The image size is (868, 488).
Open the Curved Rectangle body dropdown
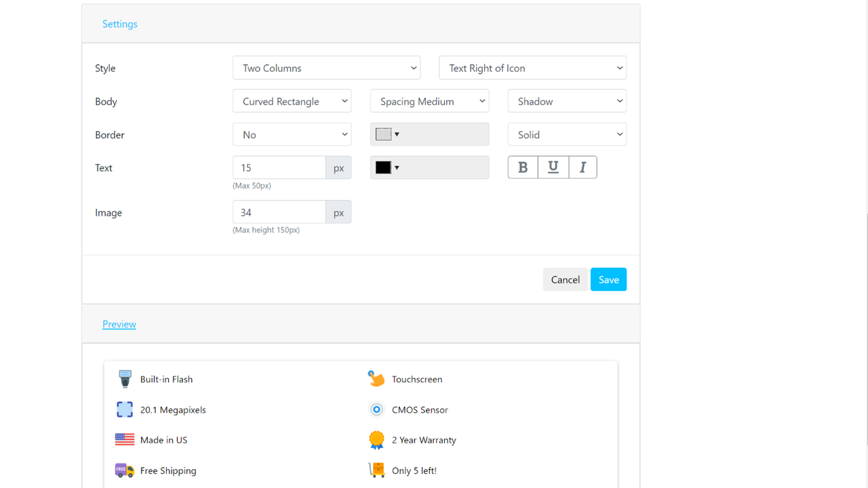pyautogui.click(x=292, y=100)
